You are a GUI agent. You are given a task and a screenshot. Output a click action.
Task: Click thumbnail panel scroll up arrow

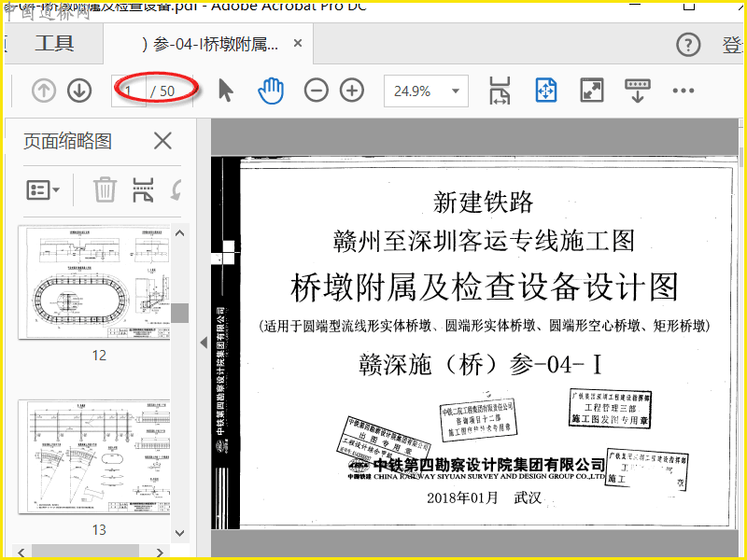coord(179,232)
